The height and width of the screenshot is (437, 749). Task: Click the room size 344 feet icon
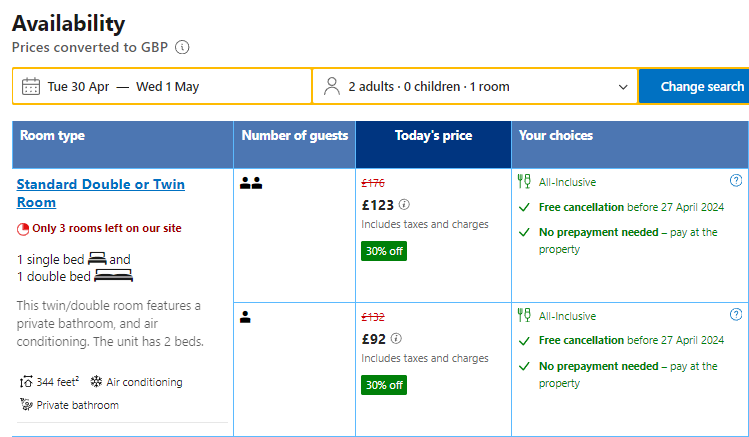[x=25, y=382]
